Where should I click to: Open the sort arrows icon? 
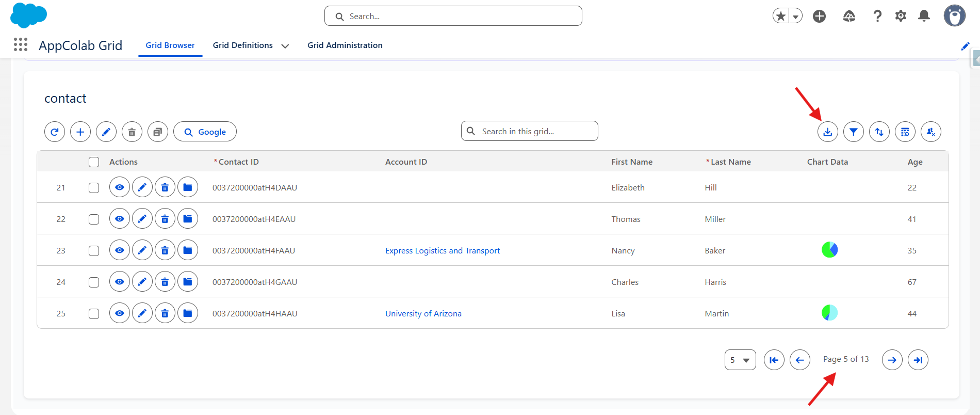pyautogui.click(x=879, y=132)
